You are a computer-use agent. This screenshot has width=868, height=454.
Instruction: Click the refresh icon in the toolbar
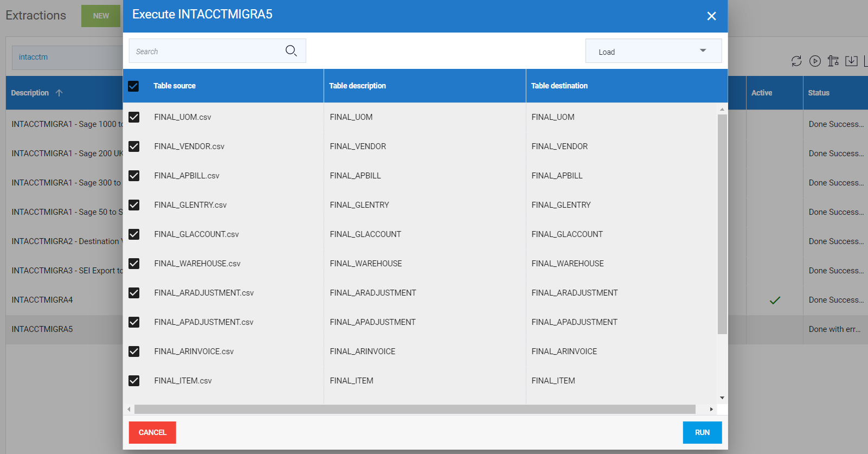pos(796,61)
